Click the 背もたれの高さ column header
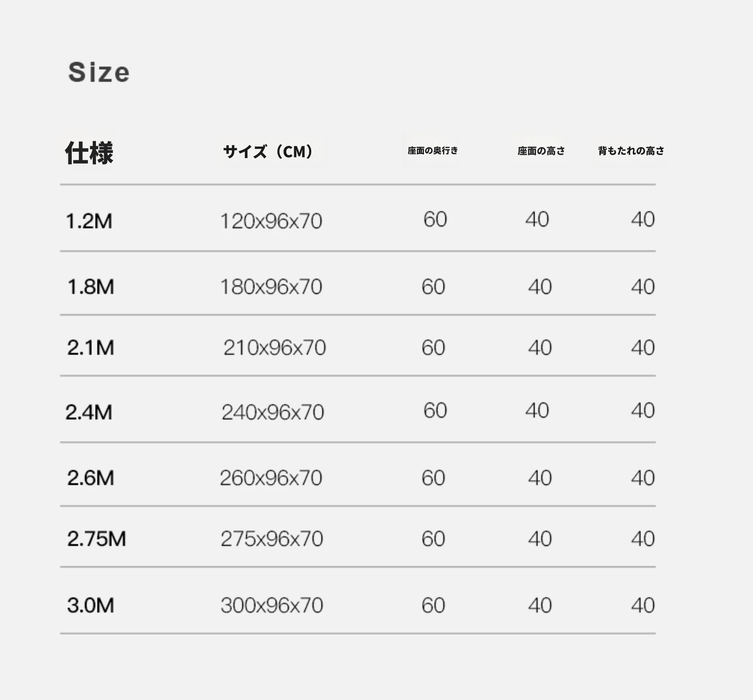The image size is (753, 700). pyautogui.click(x=631, y=151)
